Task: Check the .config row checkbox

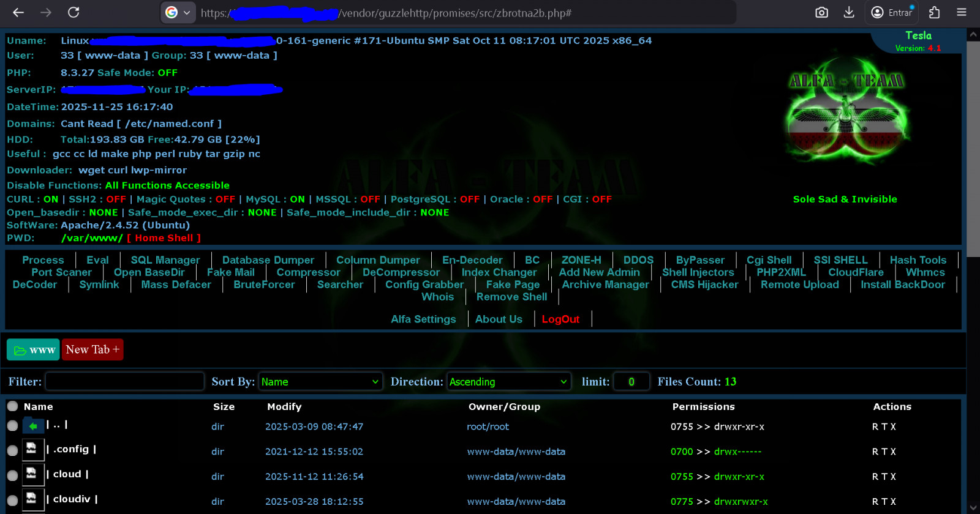Action: pyautogui.click(x=12, y=450)
